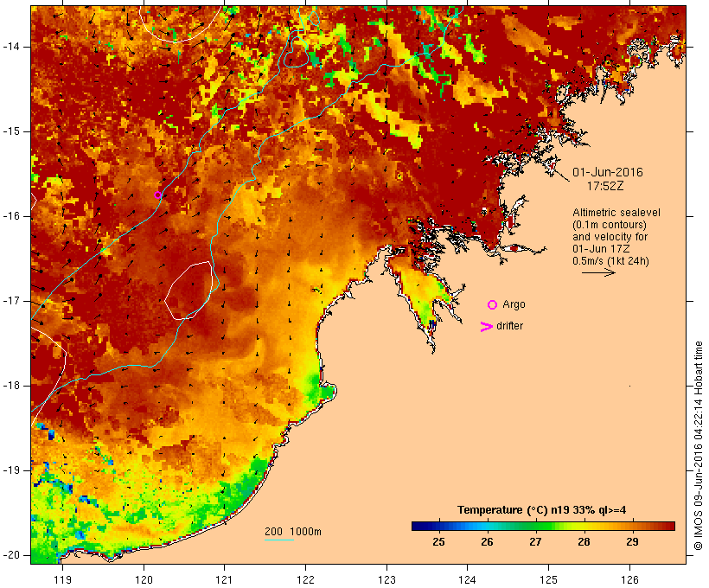
Task: Click the '(0.1m contours)' text
Action: coord(610,225)
